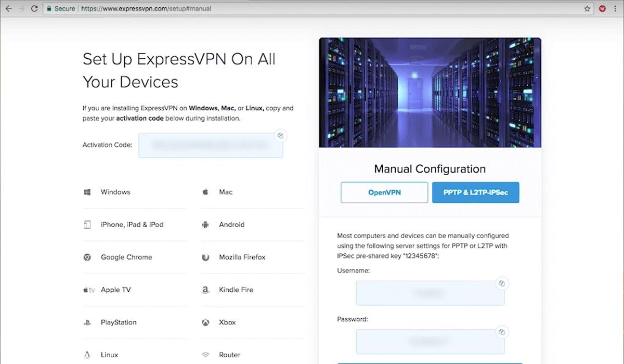Click the Mozilla Firefox logo icon
The height and width of the screenshot is (364, 624).
pos(205,257)
